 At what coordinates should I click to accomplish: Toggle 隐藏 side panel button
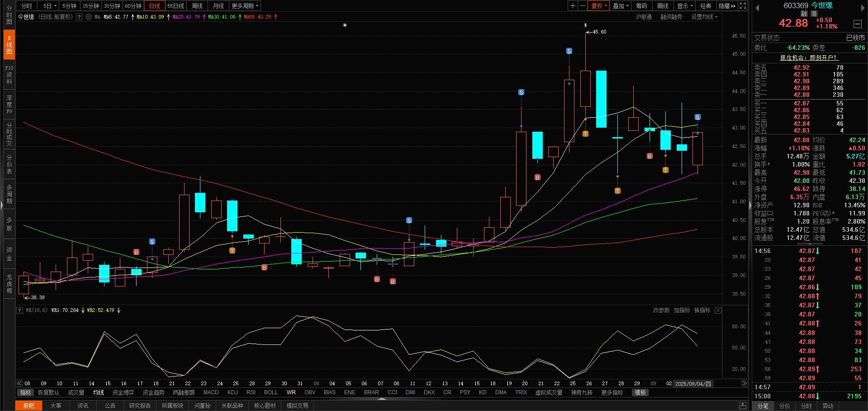[727, 6]
